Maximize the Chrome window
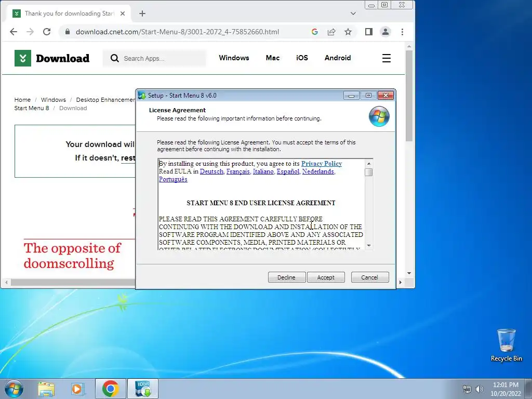Screen dimensions: 532x399 coord(384,5)
